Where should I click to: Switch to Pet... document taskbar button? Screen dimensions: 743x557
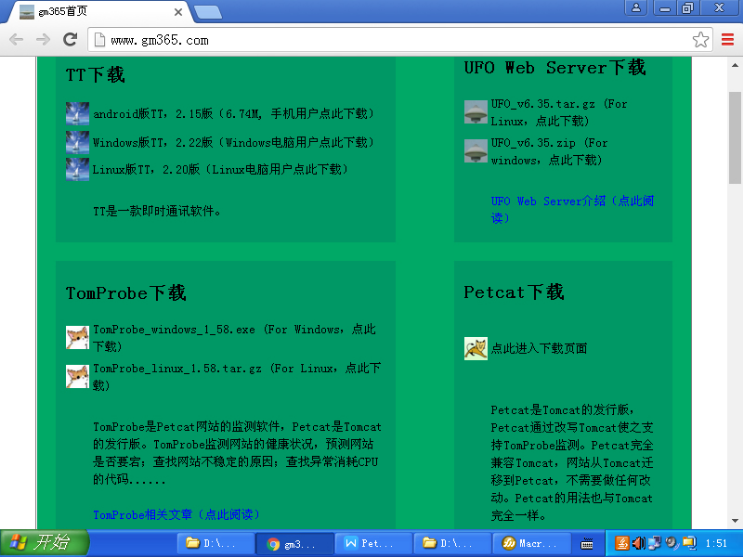click(x=373, y=544)
